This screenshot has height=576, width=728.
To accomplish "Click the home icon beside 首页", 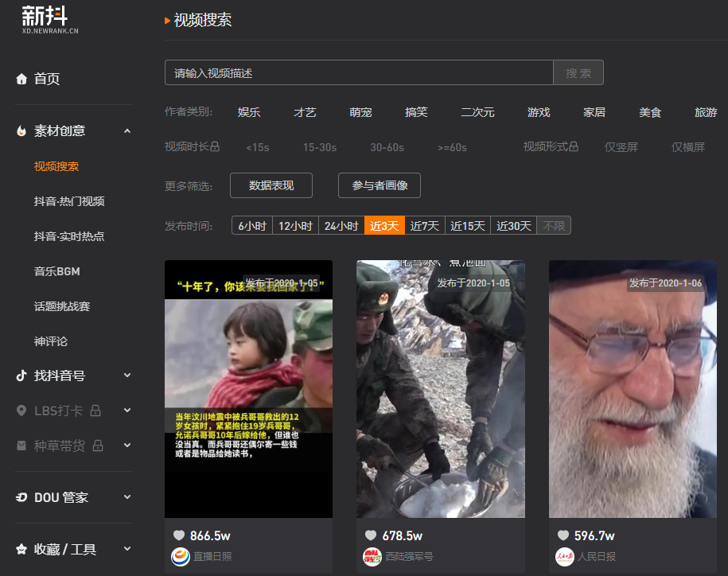I will (22, 79).
